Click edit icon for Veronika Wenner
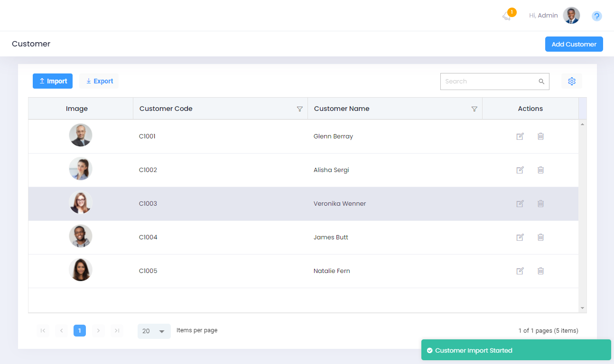614x364 pixels. point(520,204)
